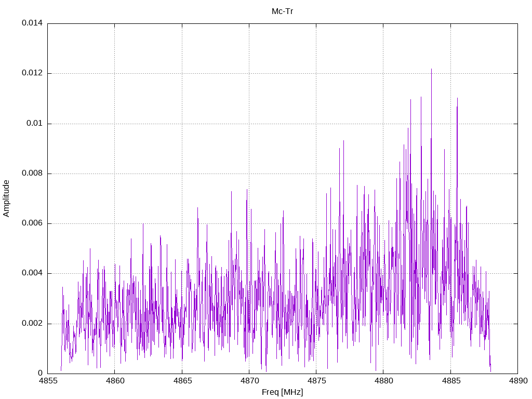Click the x-axis tick label 4870

(x=249, y=381)
